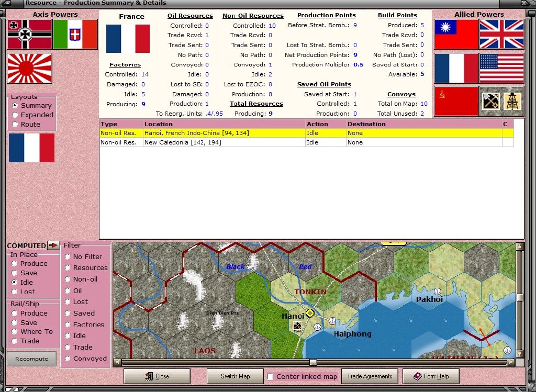Click the Soviet Union flag under Allied Powers
536x392 pixels.
click(x=456, y=101)
